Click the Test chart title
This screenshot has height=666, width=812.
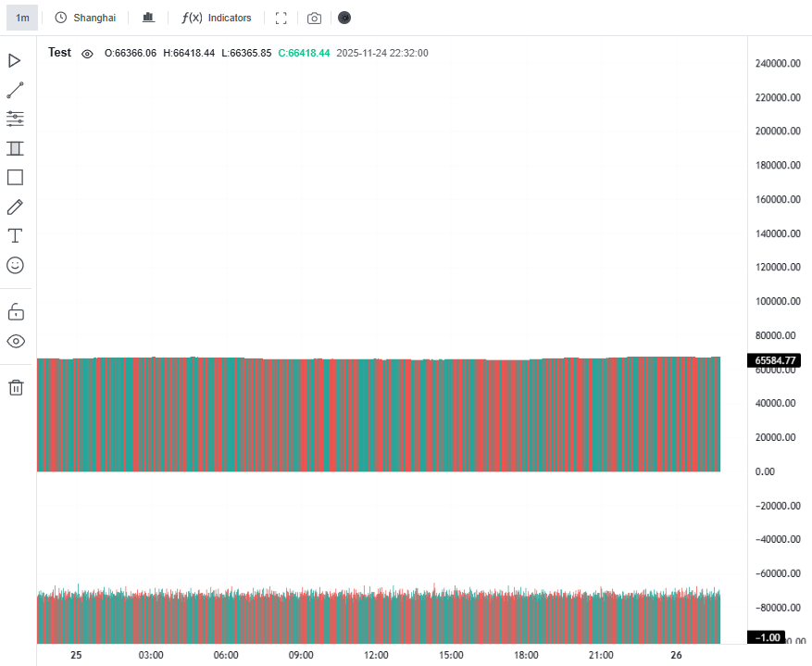59,52
